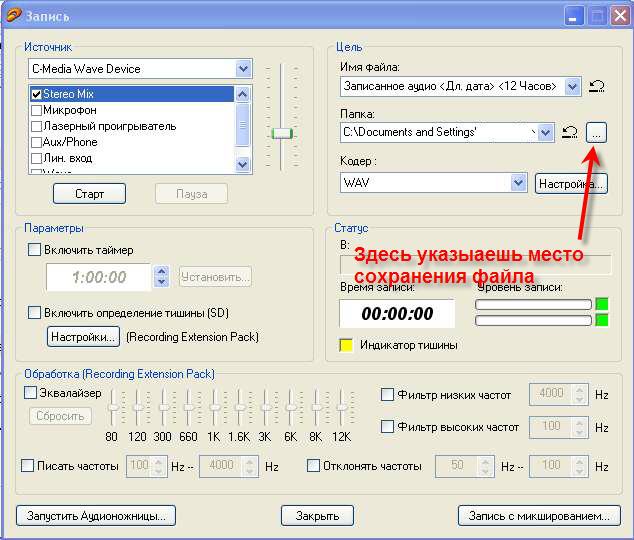Click the application icon in the title bar

click(x=13, y=15)
